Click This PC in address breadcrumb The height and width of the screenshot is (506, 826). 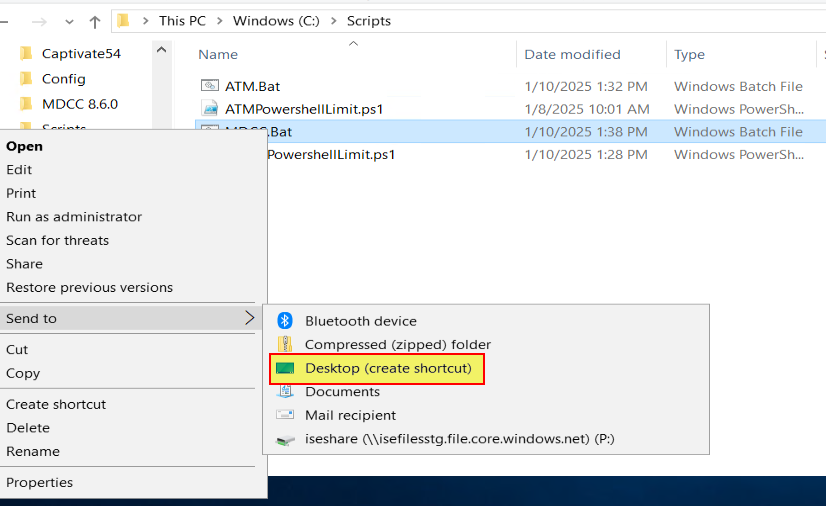[x=182, y=21]
